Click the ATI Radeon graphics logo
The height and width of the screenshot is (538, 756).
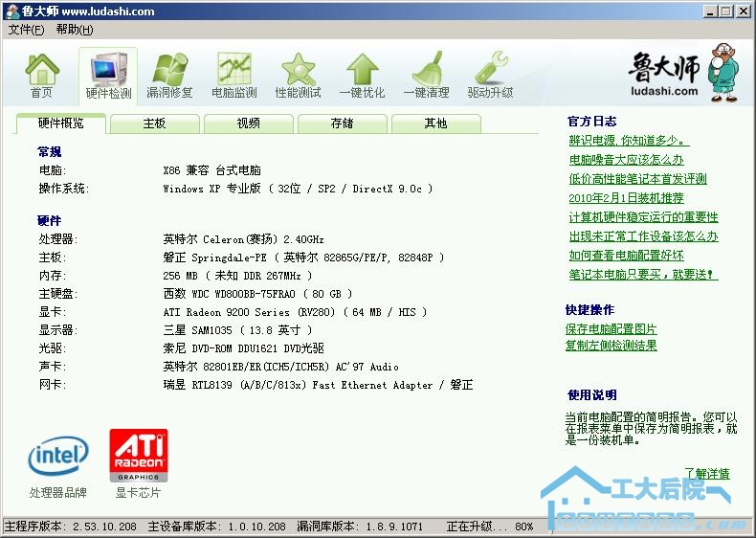139,456
